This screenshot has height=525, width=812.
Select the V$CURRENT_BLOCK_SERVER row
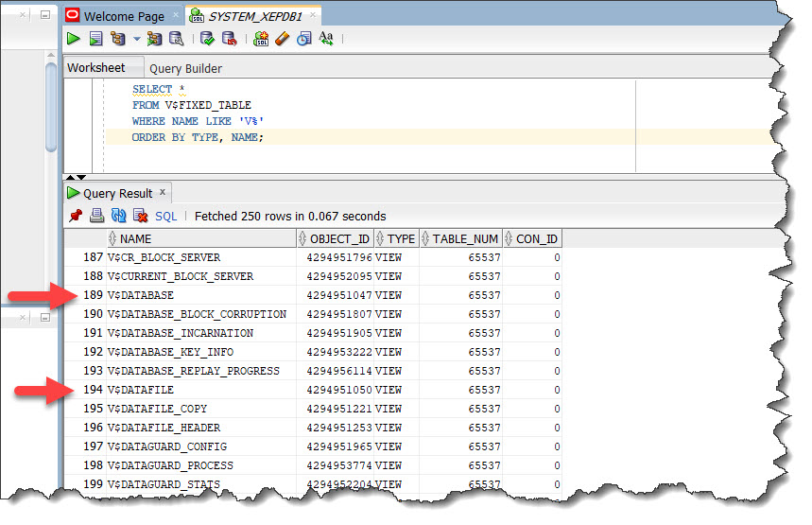pos(313,276)
